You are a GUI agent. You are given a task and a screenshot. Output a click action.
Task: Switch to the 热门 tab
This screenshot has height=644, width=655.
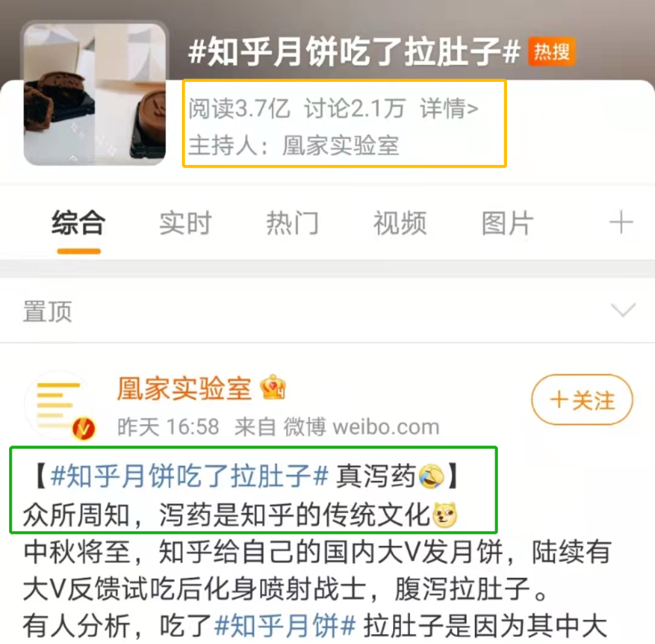(292, 223)
